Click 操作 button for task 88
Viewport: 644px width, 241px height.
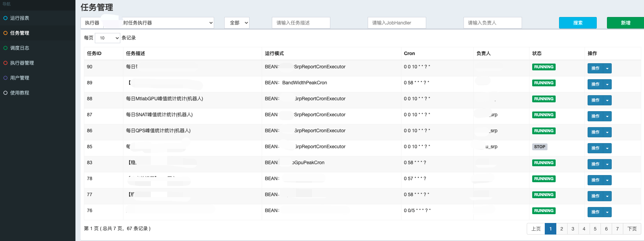595,100
